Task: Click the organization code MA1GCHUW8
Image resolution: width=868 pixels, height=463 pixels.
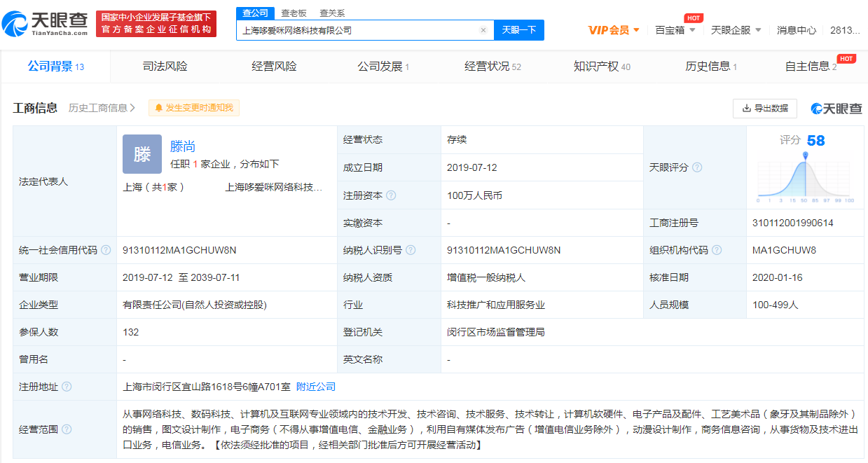Action: pyautogui.click(x=784, y=250)
